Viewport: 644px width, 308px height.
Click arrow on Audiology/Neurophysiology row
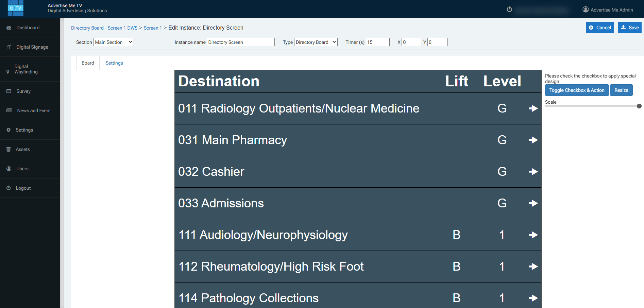(x=533, y=235)
